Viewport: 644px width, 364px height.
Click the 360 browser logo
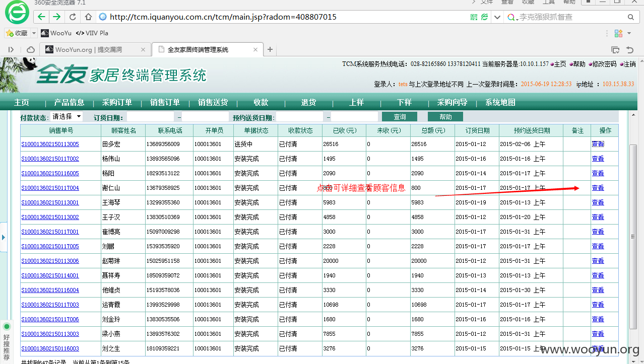[17, 12]
